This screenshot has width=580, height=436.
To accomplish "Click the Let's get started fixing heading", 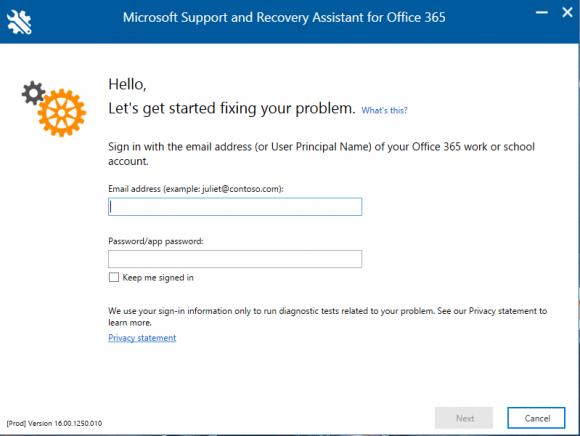I will tap(232, 109).
